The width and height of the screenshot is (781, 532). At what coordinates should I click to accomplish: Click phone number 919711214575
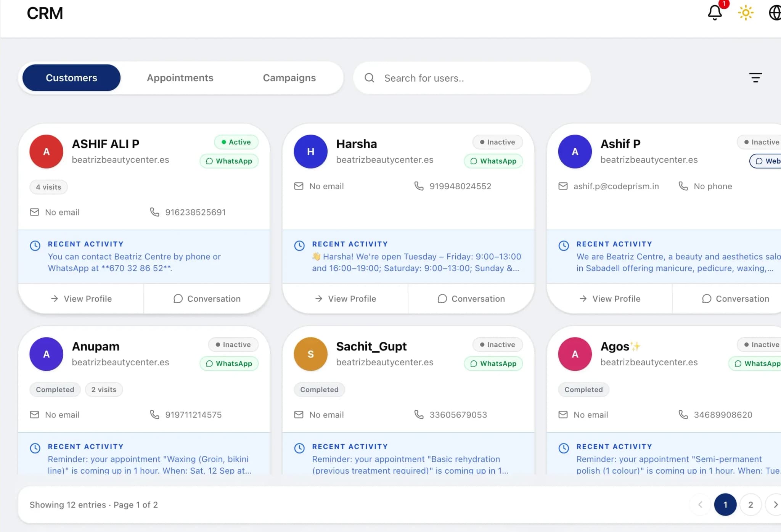click(x=193, y=415)
